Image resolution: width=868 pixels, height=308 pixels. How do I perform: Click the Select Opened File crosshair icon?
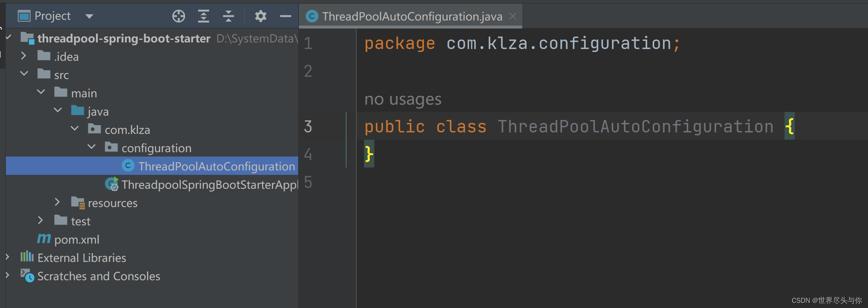(178, 16)
